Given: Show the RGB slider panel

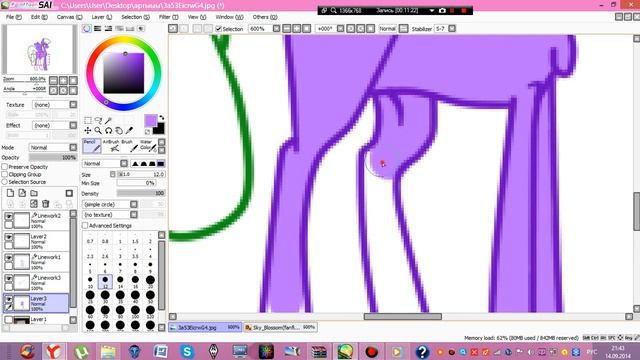Looking at the screenshot, I should click(x=98, y=29).
